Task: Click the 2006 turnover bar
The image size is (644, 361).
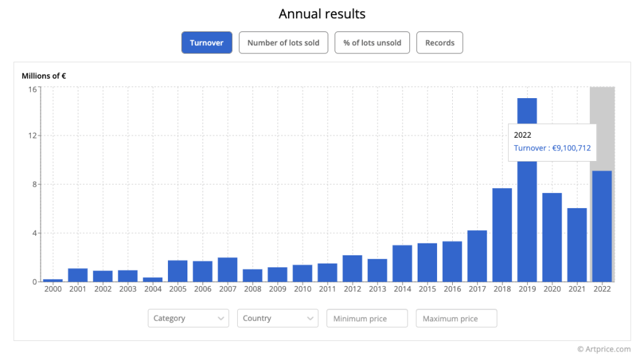Action: point(203,272)
